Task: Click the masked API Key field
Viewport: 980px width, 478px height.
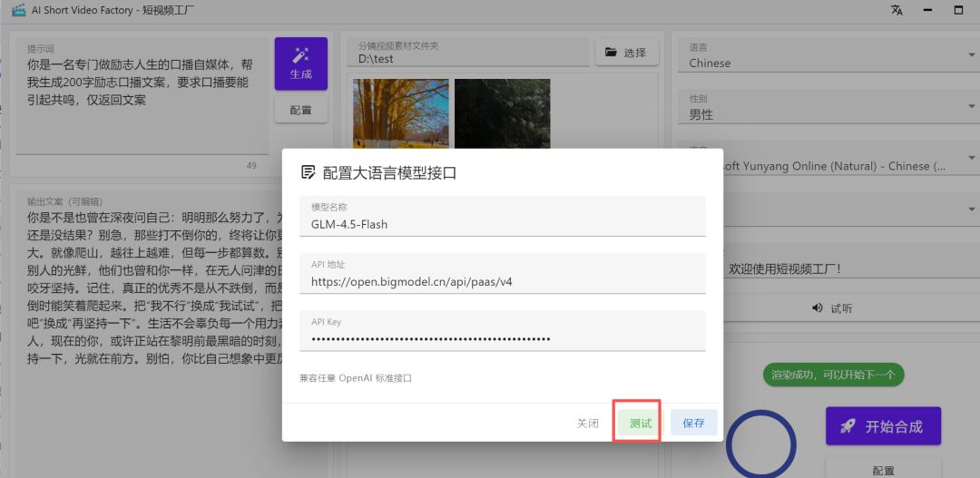Action: point(503,330)
